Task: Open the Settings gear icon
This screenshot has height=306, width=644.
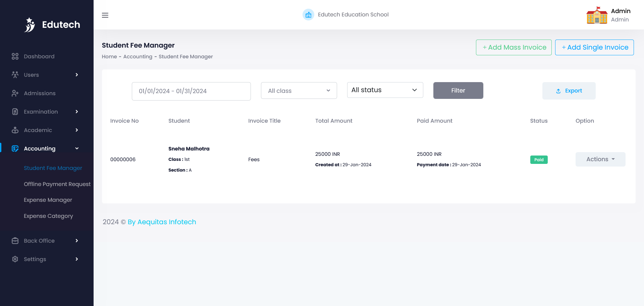Action: click(x=15, y=259)
